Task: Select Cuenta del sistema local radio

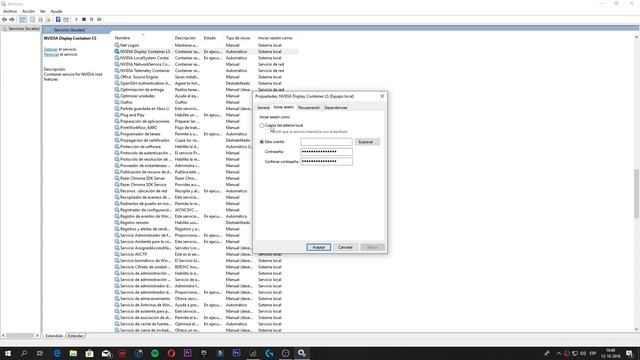Action: point(262,126)
